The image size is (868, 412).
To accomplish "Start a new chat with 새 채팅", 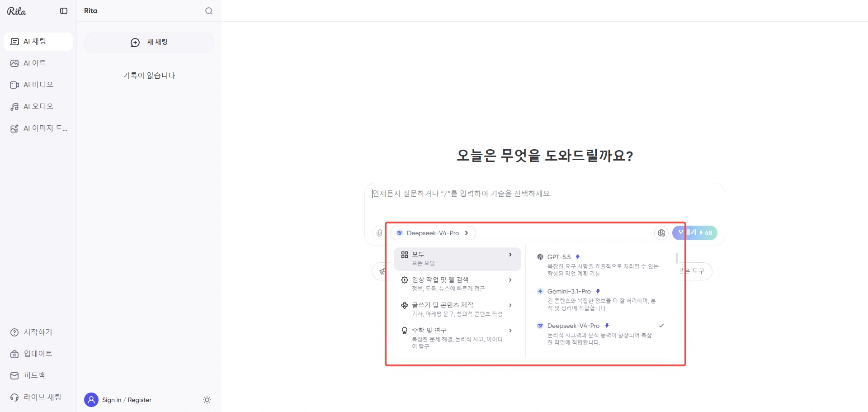I will click(149, 42).
